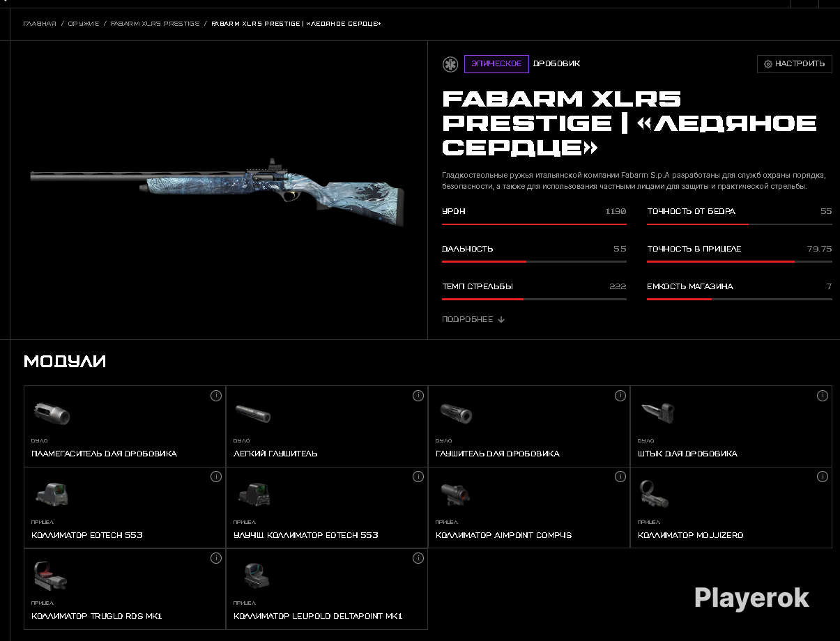Image resolution: width=840 pixels, height=641 pixels.
Task: Open info for Пламегаситель для дробовика module
Action: pos(216,396)
